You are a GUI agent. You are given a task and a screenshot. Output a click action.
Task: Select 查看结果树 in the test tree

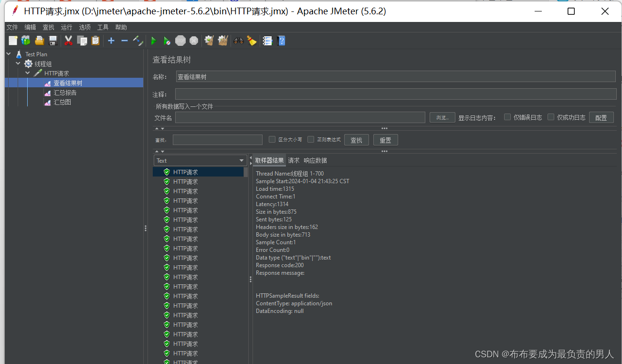[x=68, y=83]
